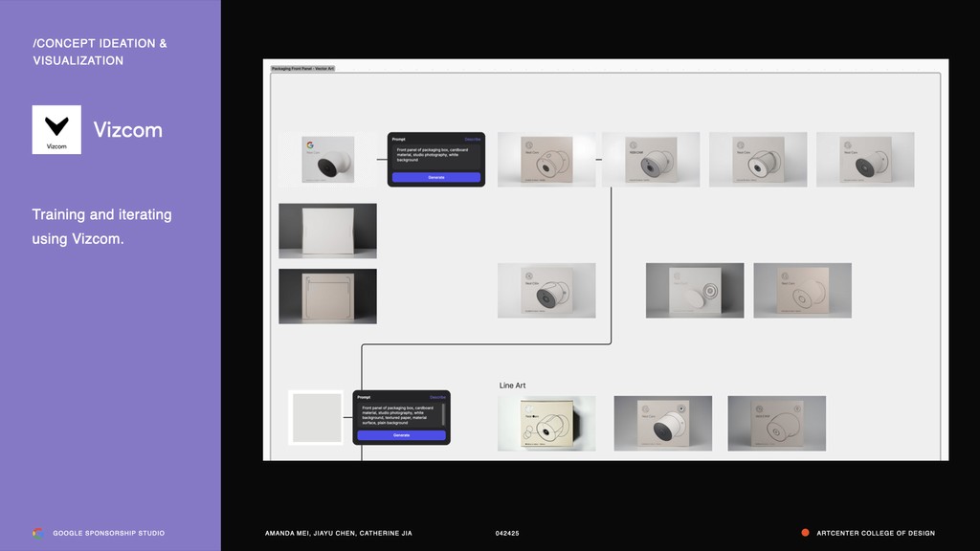Click the '/CONCEPT IDEATION & VISUALIZATION' heading
This screenshot has width=980, height=551.
pos(100,52)
